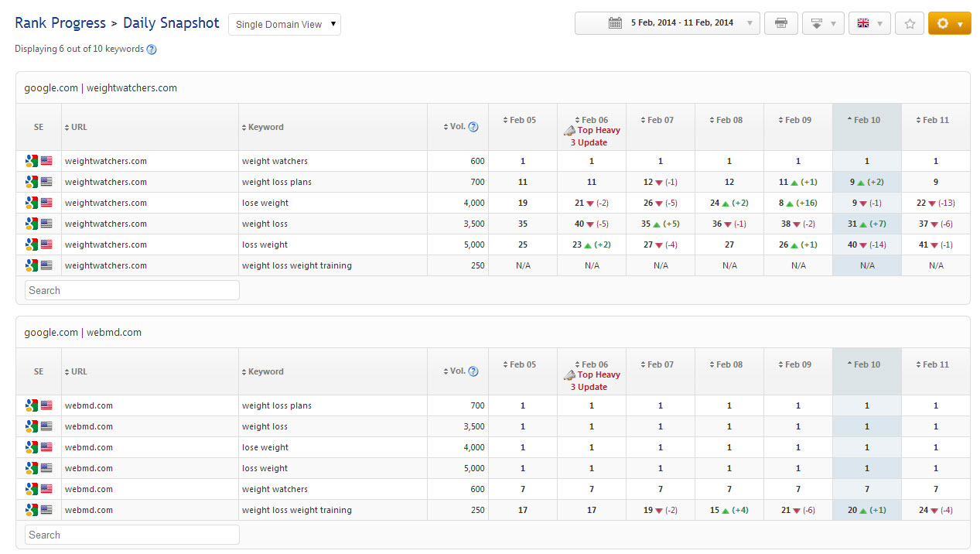980x554 pixels.
Task: Open the orange settings gear menu
Action: pos(949,23)
